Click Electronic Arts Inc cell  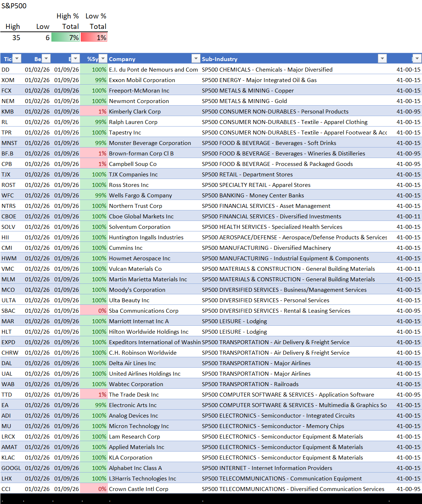click(154, 405)
